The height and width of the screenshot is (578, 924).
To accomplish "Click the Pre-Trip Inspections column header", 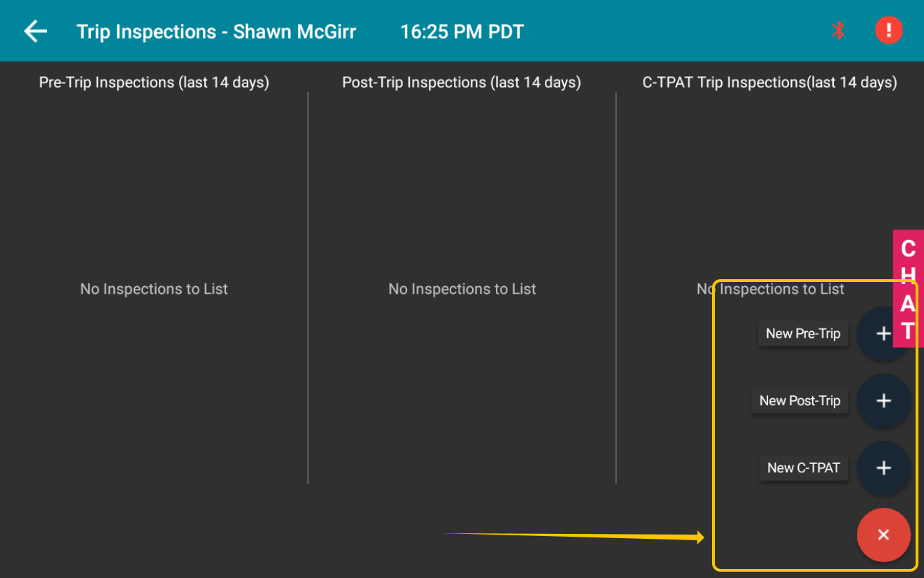I will [x=154, y=83].
